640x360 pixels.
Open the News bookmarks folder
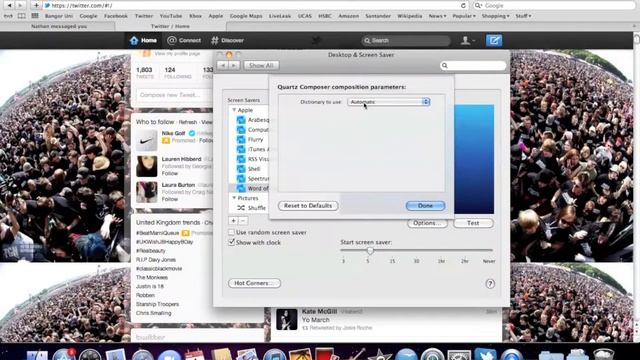point(437,16)
